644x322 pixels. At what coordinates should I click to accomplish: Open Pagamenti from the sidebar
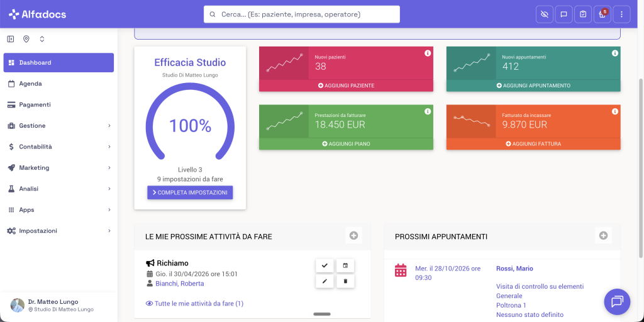pyautogui.click(x=58, y=105)
